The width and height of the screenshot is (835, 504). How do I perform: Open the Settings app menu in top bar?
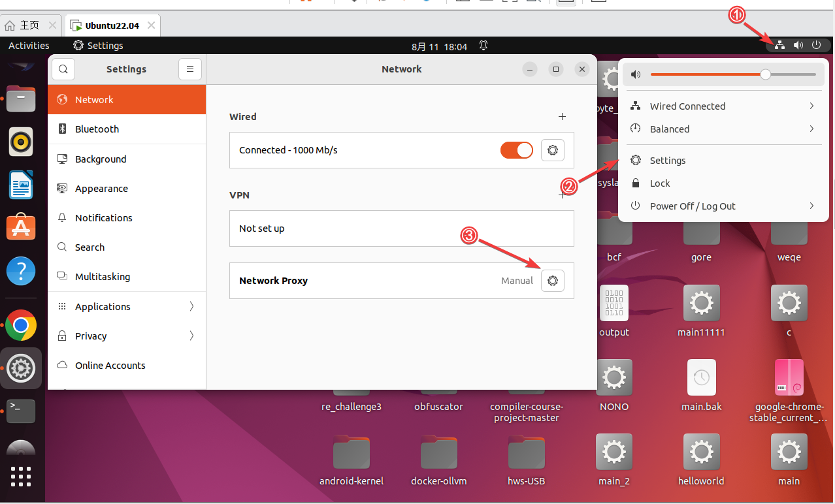pos(98,46)
